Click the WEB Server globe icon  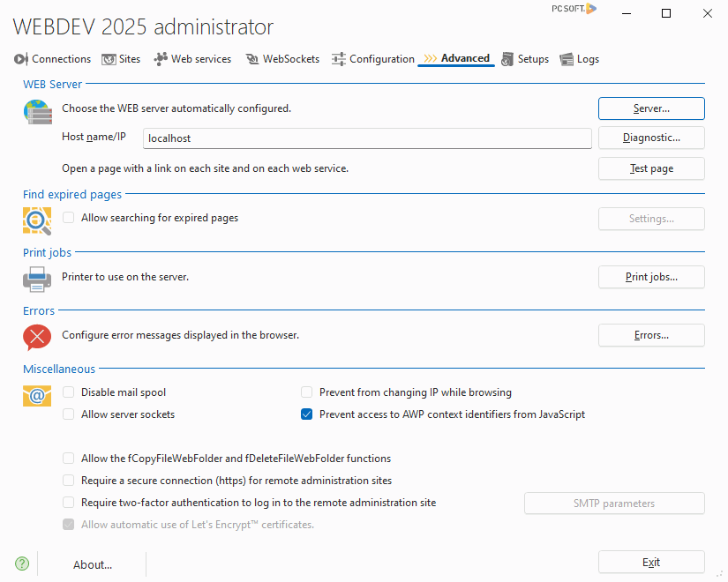[x=38, y=112]
